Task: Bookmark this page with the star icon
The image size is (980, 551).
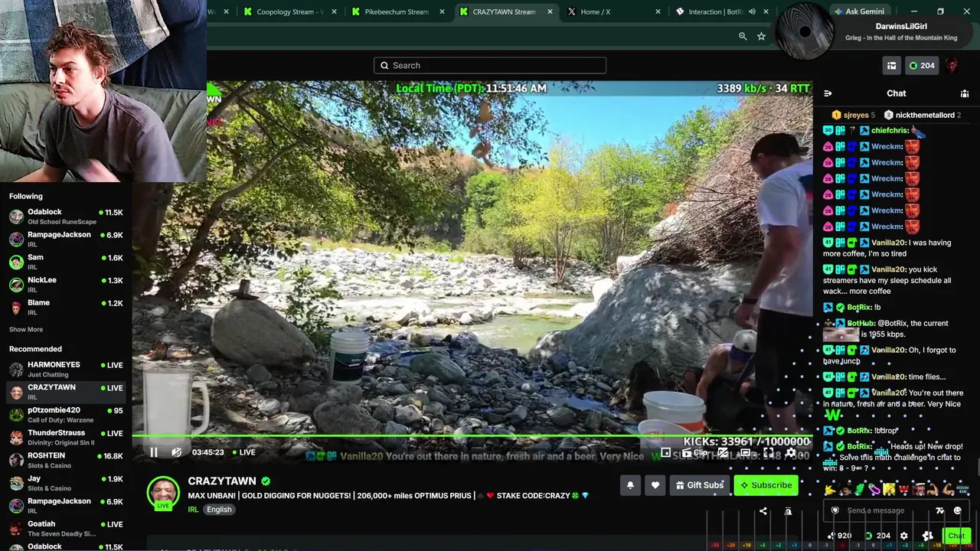Action: 761,36
